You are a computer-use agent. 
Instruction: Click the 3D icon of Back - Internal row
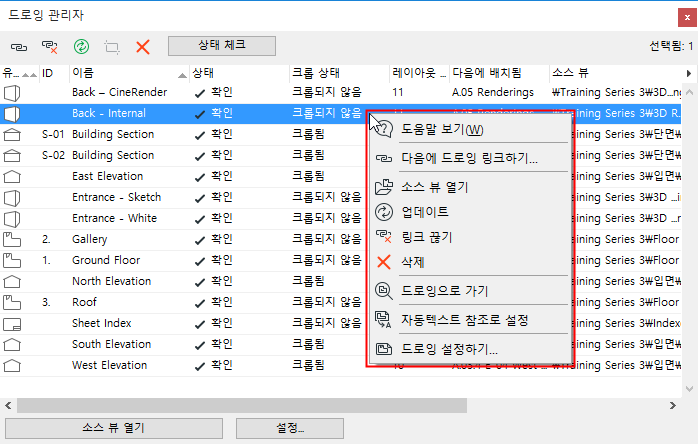(x=12, y=114)
